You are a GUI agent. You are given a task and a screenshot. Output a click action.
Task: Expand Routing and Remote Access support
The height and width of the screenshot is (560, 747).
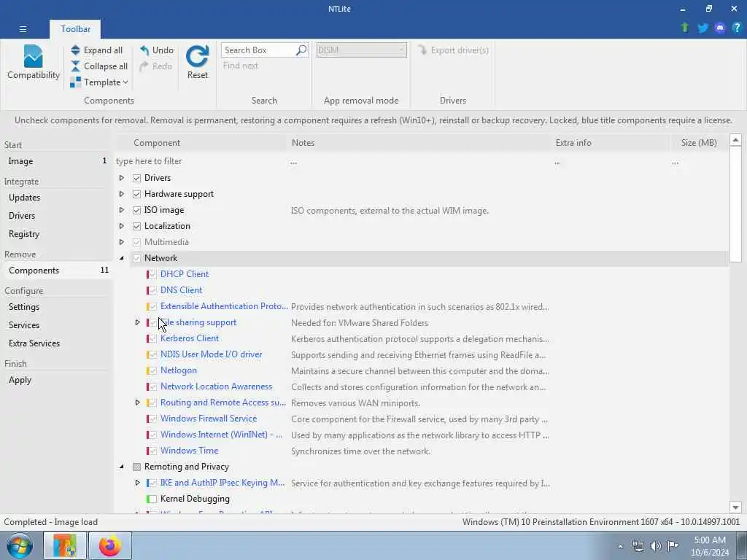click(x=137, y=402)
